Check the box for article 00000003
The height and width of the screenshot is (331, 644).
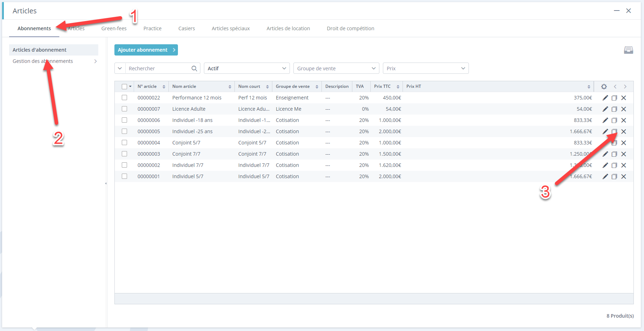[x=124, y=154]
